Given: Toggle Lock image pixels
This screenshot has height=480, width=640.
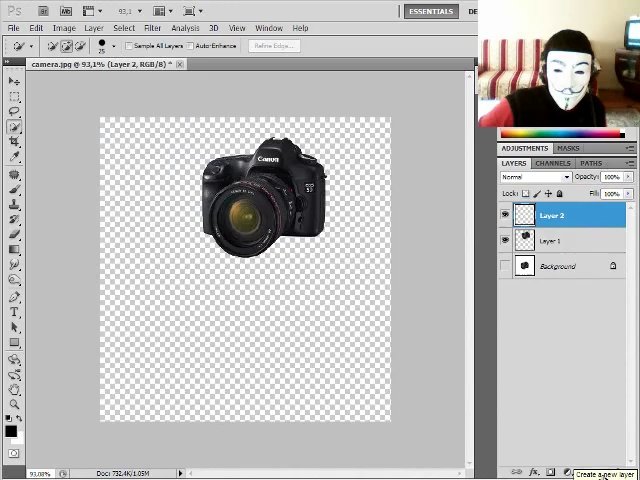Looking at the screenshot, I should pos(537,193).
